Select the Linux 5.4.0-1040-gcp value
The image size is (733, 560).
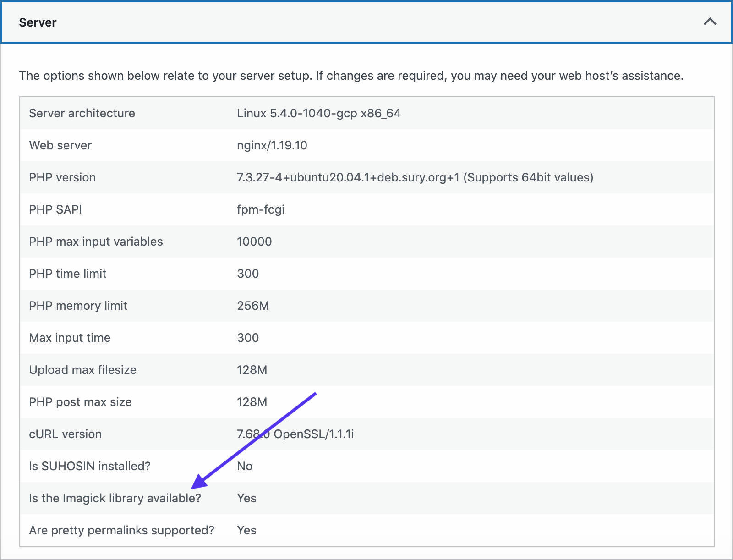(318, 113)
